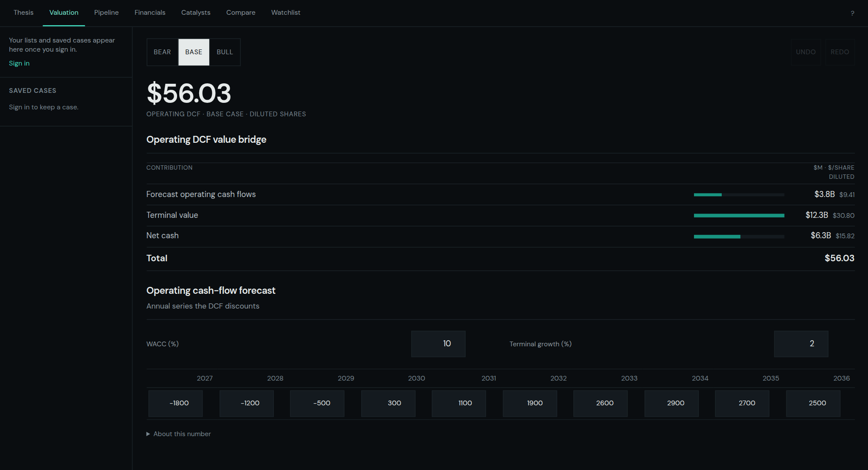Screen dimensions: 868x470
Task: Click the Sign in link
Action: 20,63
